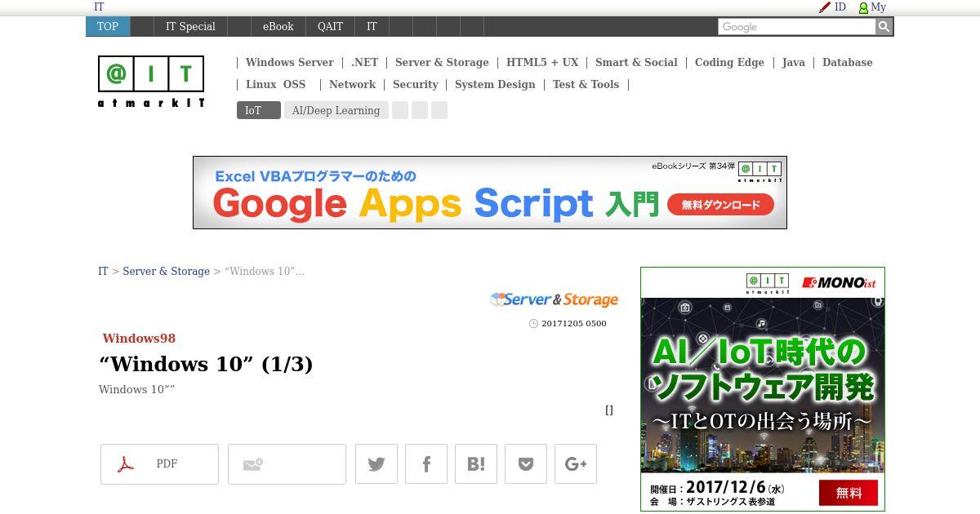
Task: Go to Coding Edge category
Action: pyautogui.click(x=729, y=62)
